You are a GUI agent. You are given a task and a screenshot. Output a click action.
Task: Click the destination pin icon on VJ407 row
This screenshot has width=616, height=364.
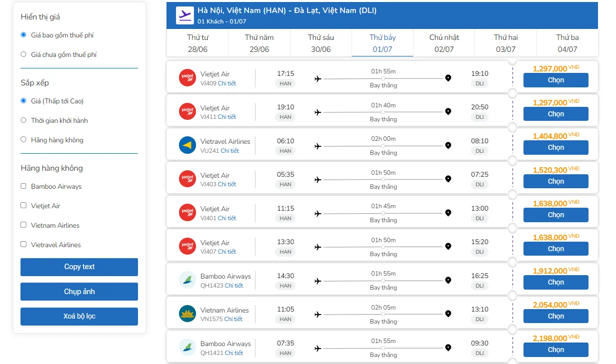pyautogui.click(x=448, y=246)
